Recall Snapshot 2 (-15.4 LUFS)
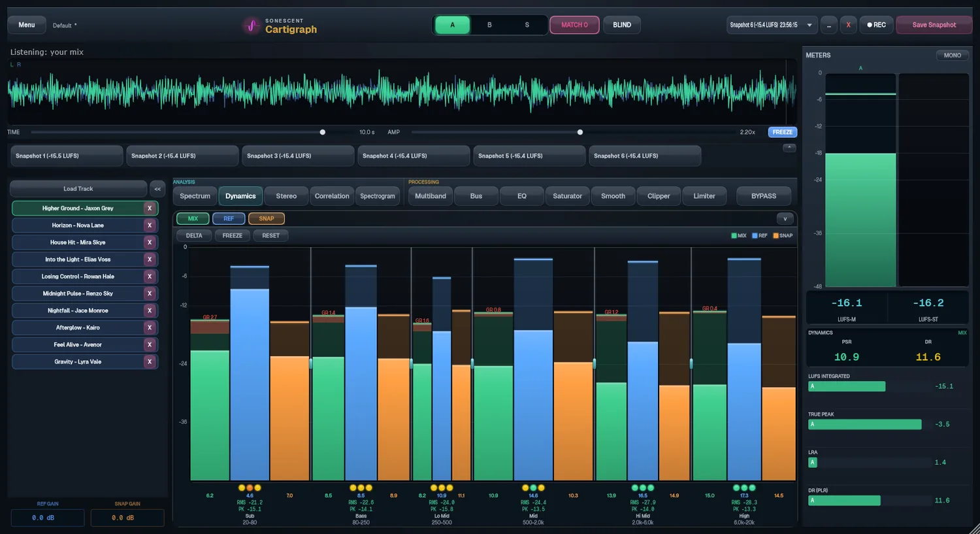The width and height of the screenshot is (980, 534). tap(182, 156)
